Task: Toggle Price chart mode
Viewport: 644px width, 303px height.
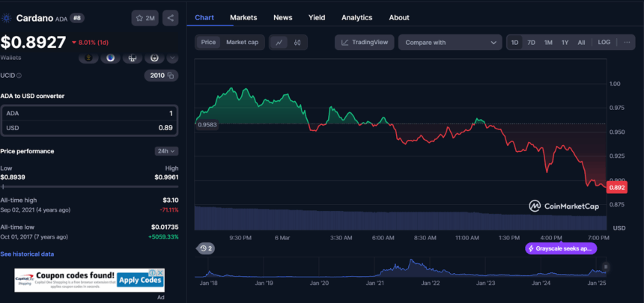Action: pos(208,43)
